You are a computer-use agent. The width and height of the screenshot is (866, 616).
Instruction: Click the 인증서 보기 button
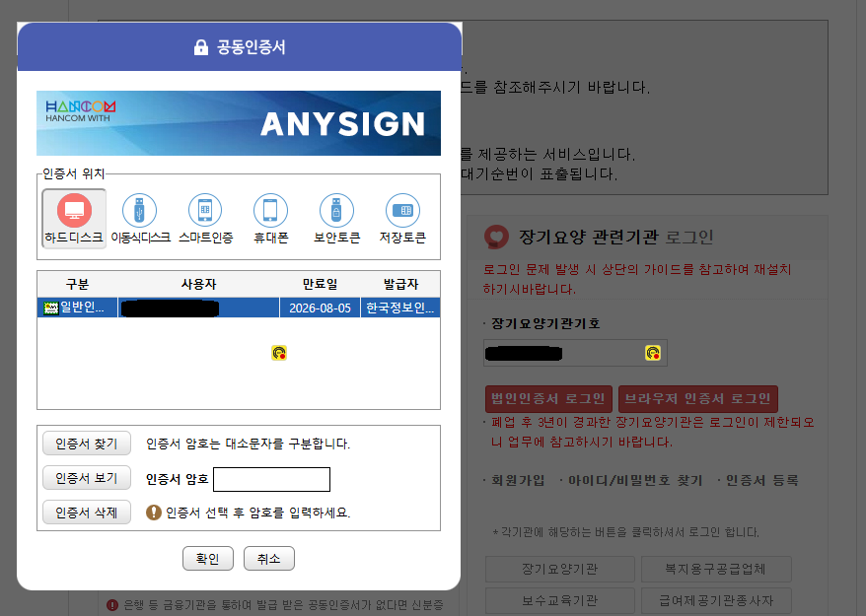(x=86, y=478)
